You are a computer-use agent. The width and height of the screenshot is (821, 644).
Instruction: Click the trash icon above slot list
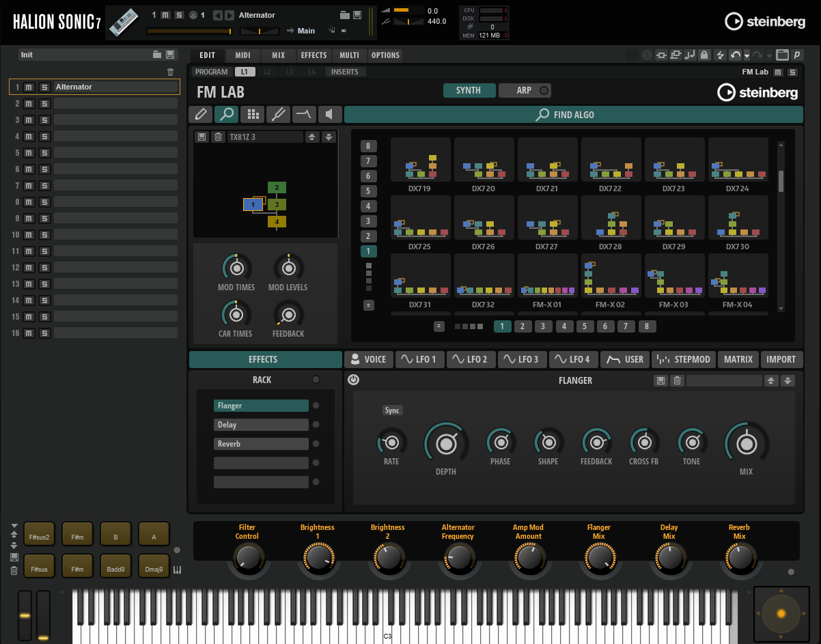(x=170, y=72)
